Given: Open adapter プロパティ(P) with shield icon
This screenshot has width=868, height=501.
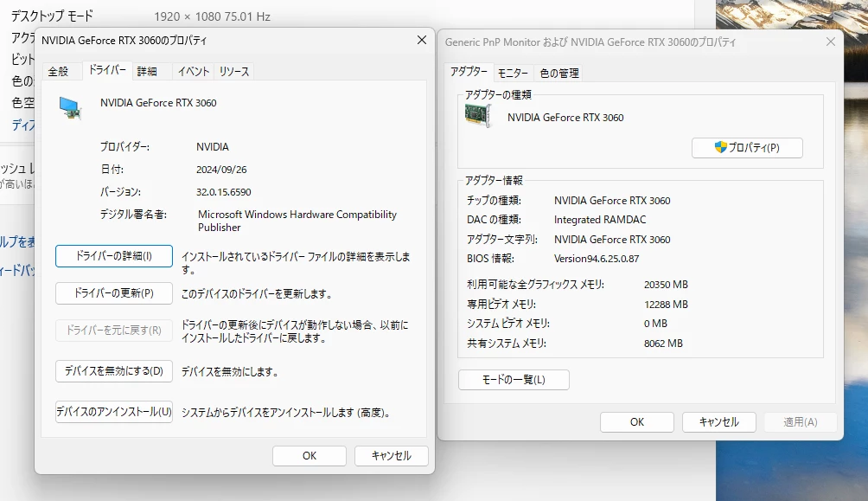Looking at the screenshot, I should point(747,148).
